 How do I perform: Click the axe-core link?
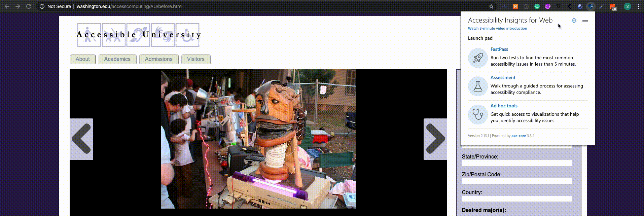518,136
